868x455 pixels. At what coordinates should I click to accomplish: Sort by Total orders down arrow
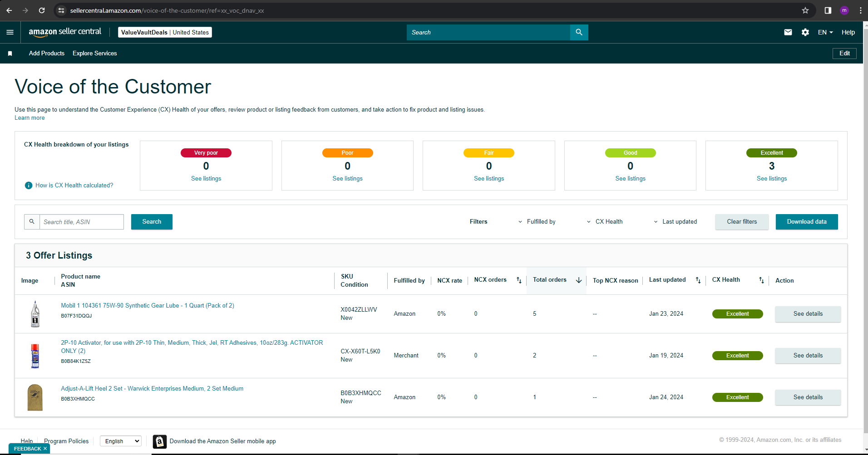click(579, 280)
